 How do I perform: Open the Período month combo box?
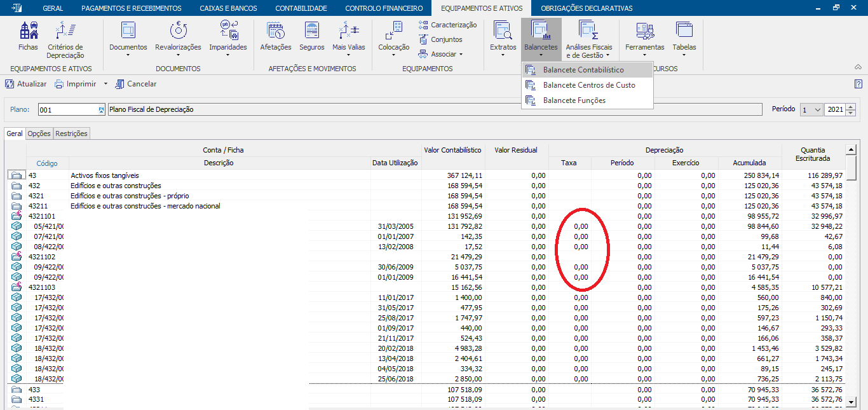click(x=811, y=109)
